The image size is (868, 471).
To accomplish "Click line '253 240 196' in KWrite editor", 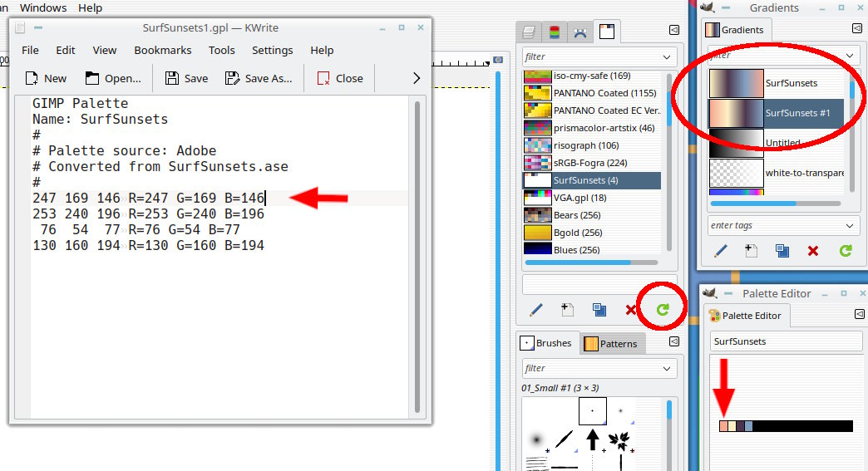I will (x=148, y=214).
